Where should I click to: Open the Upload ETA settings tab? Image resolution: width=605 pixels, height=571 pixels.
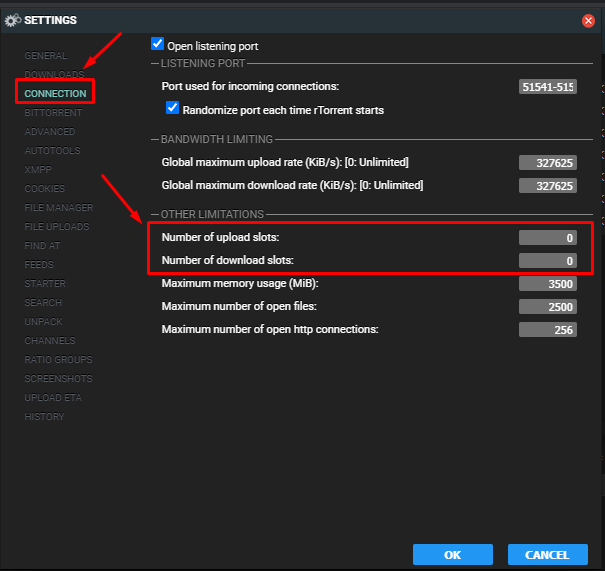pos(53,397)
